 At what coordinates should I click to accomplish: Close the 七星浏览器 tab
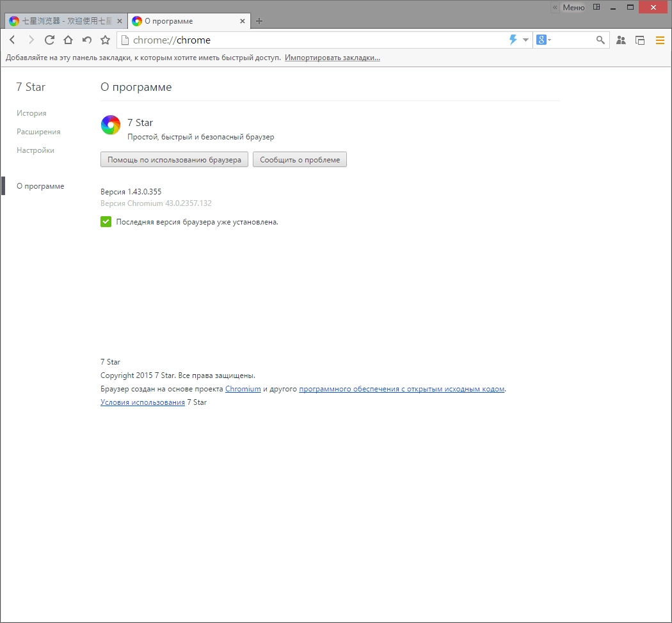120,21
